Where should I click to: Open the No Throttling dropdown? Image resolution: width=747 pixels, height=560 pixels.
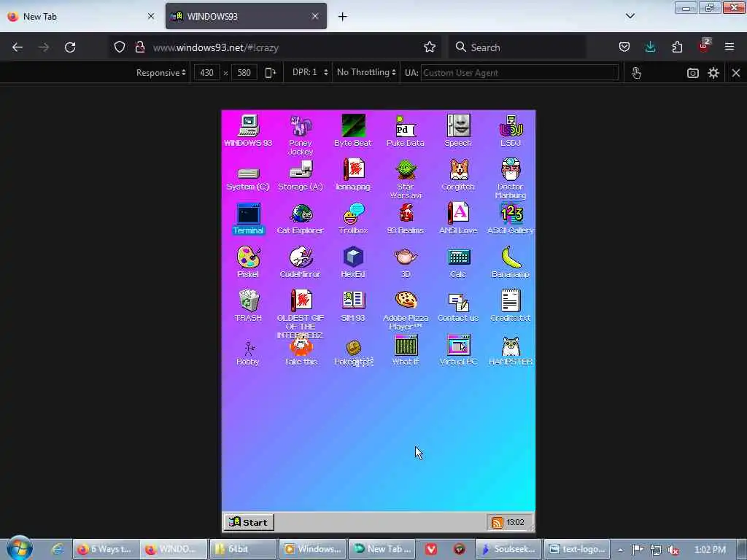point(366,73)
